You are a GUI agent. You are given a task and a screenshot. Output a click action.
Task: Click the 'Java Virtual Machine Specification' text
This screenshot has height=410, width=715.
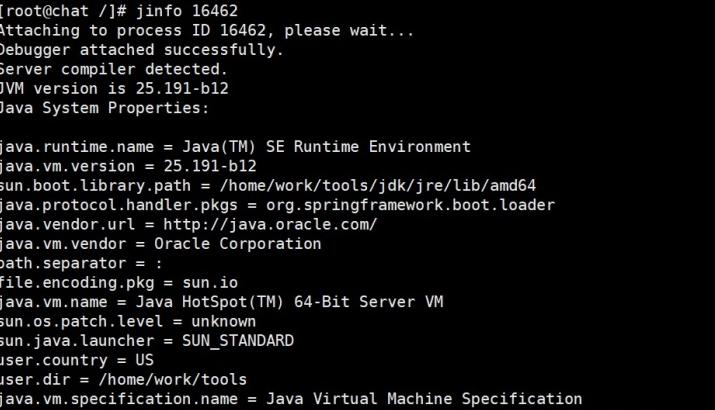(424, 399)
